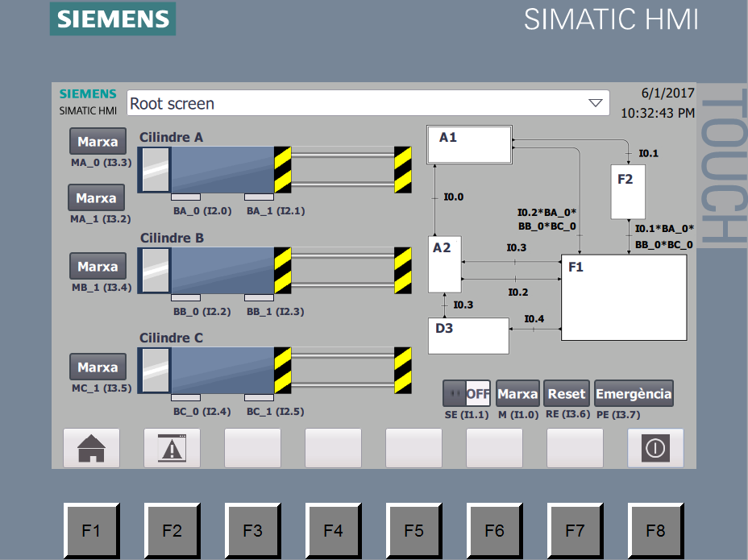This screenshot has width=748, height=560.
Task: Select the A1 GRAFCET step box
Action: (x=470, y=146)
